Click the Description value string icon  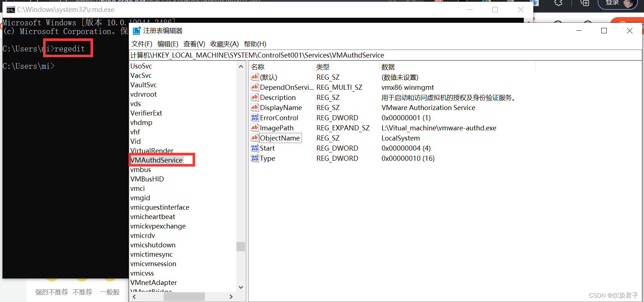point(255,97)
